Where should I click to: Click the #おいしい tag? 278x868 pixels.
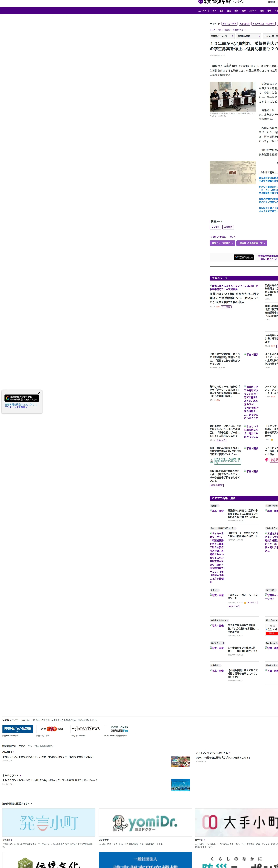252,603
